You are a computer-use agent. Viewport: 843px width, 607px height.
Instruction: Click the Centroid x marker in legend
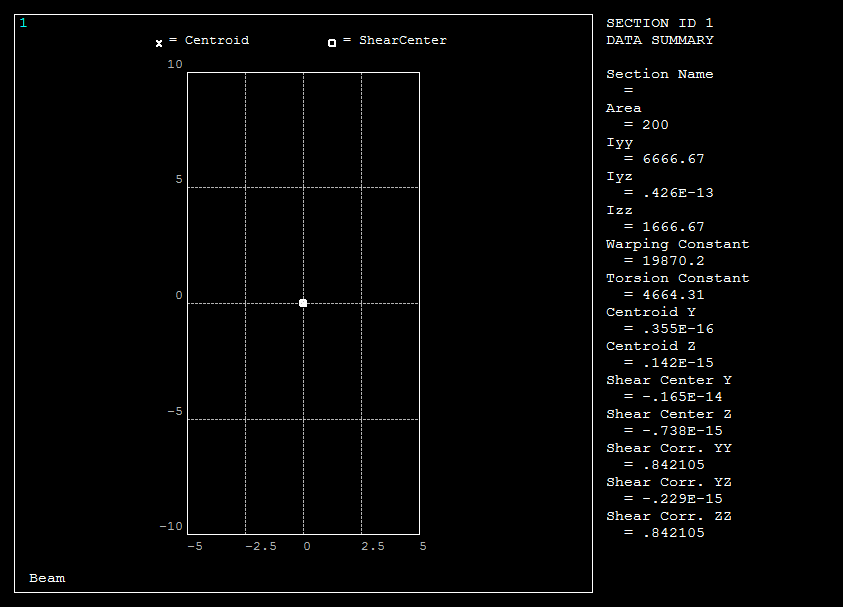pos(159,43)
